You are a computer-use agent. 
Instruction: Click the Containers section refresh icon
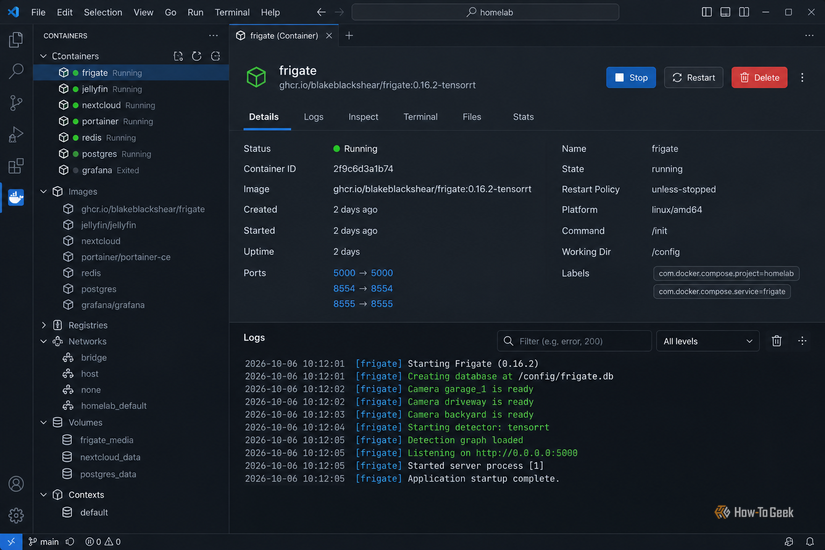point(196,56)
